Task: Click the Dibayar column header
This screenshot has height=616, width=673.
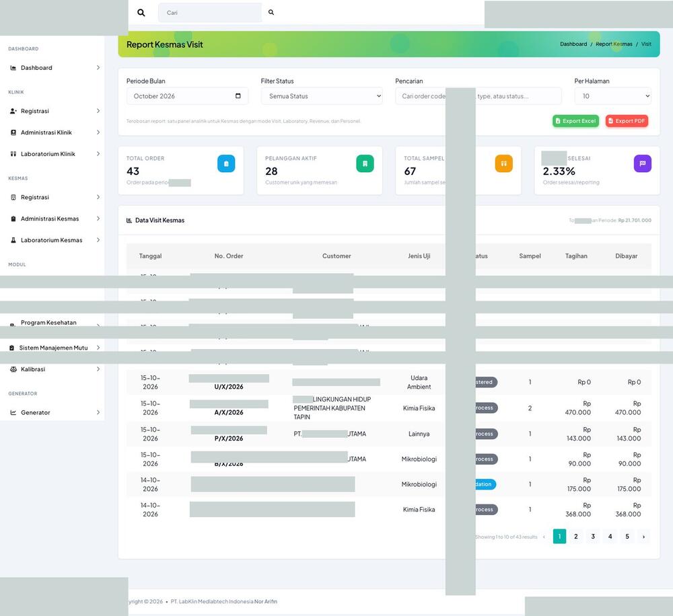Action: tap(626, 256)
